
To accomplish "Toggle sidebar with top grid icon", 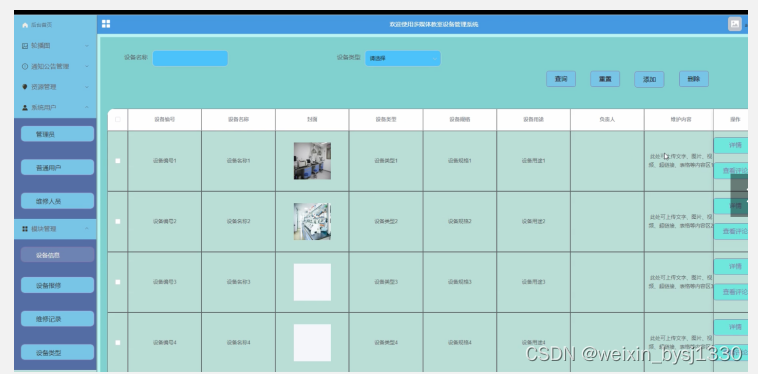I will click(106, 24).
